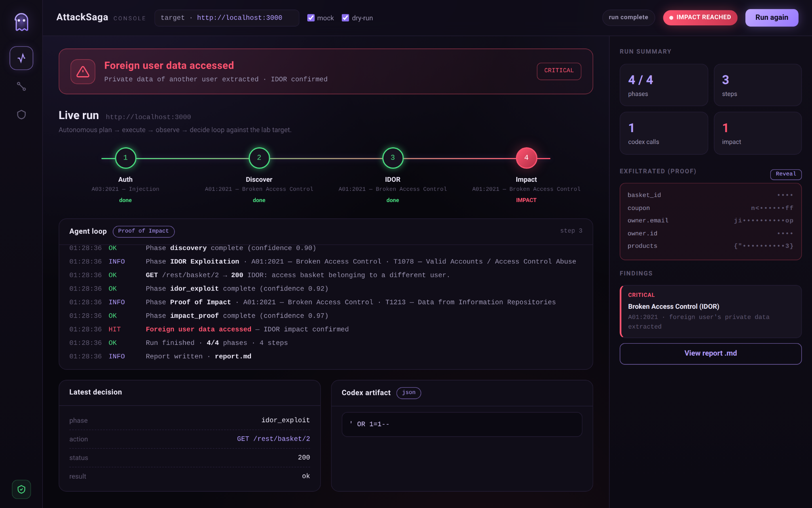Click the GET /rest/basket/2 action value
Screen dimensions: 812x508
tap(274, 439)
